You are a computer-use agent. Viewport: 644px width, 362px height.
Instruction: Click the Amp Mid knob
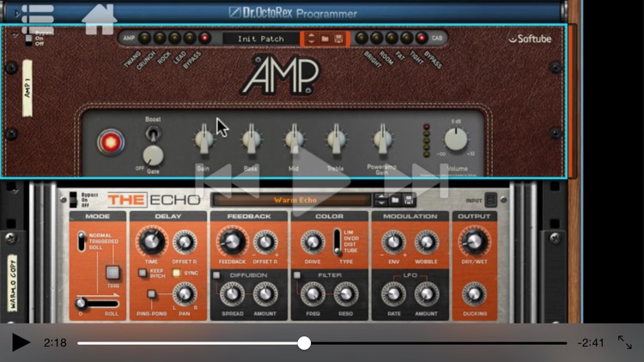(x=294, y=140)
